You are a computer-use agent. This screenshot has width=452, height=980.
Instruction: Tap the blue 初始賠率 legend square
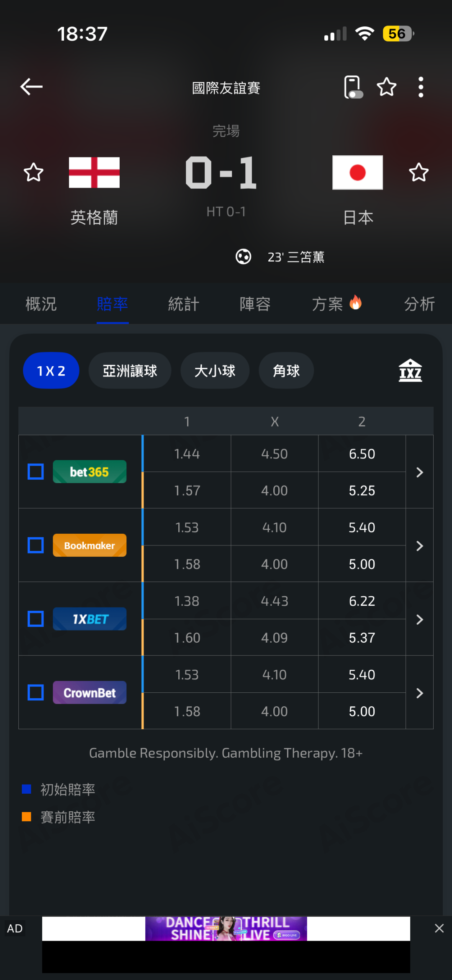(x=26, y=789)
